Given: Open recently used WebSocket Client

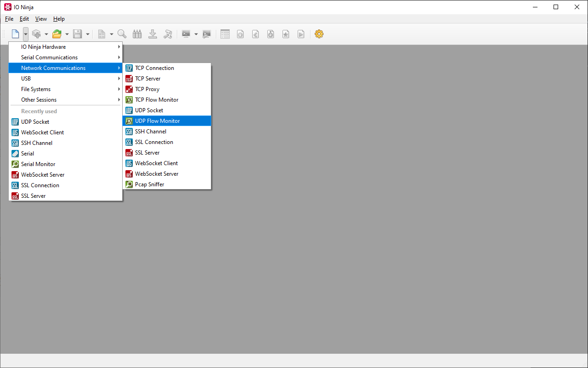Looking at the screenshot, I should 66,132.
